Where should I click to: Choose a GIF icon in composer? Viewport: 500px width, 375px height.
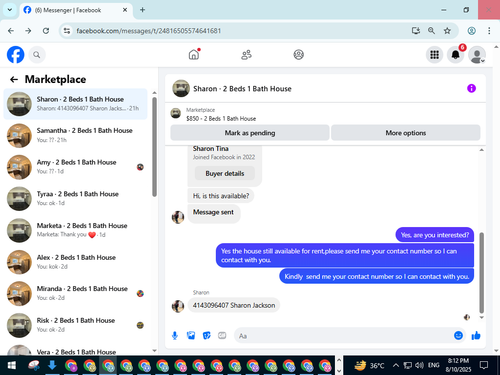(x=222, y=336)
